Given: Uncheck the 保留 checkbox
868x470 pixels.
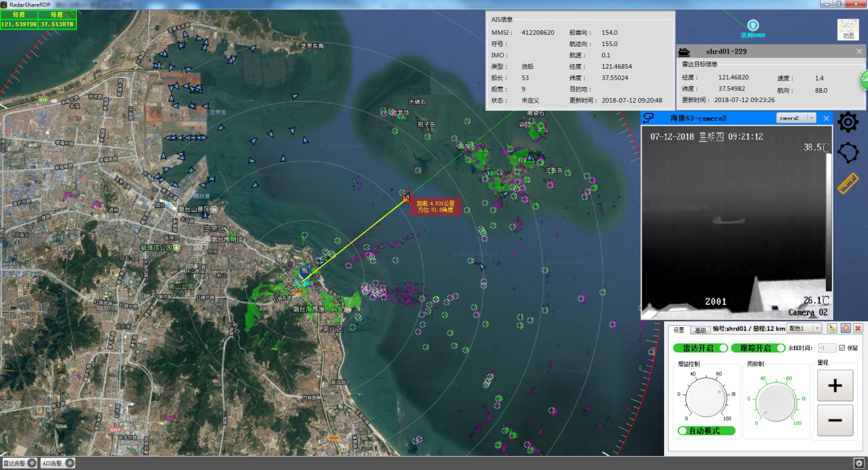Looking at the screenshot, I should 842,348.
